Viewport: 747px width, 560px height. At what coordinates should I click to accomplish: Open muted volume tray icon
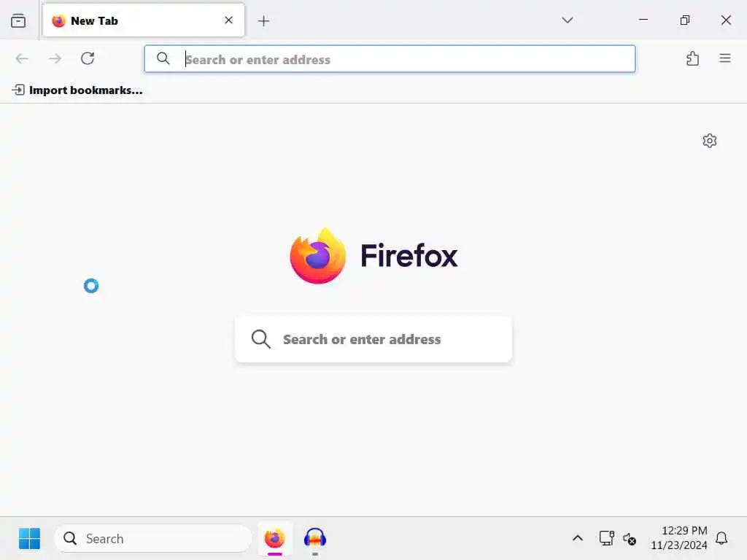point(630,539)
